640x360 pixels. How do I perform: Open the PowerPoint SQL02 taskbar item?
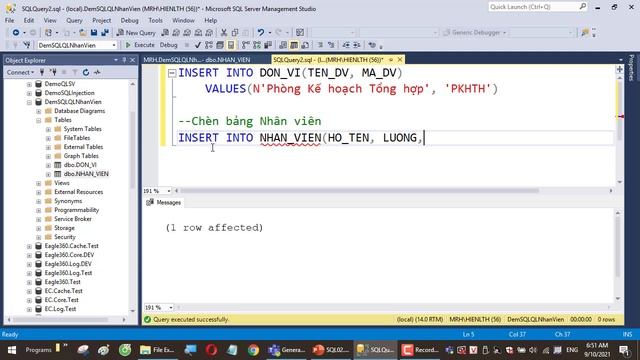tap(330, 350)
